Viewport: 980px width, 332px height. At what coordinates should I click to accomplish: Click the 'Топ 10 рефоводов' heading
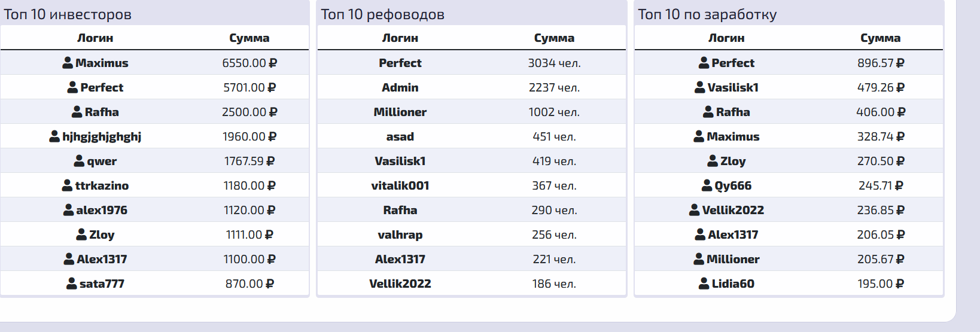[x=382, y=14]
